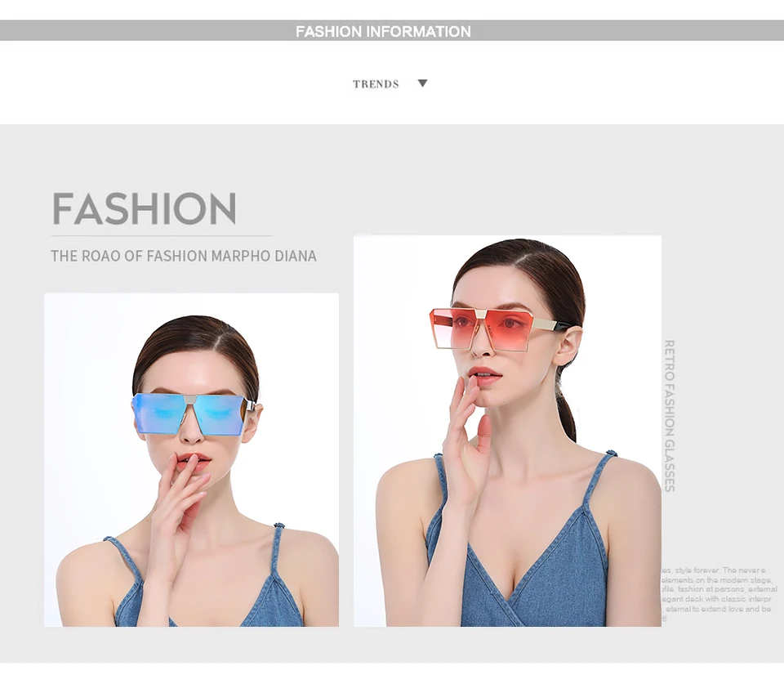
Task: Open the right photo with red sunglasses
Action: click(x=507, y=431)
